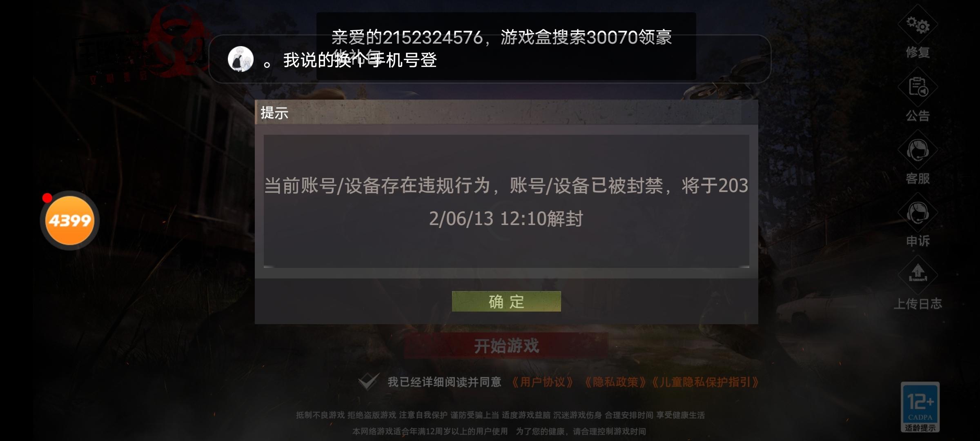
Task: Tap the biohazard game logo
Action: click(x=176, y=43)
